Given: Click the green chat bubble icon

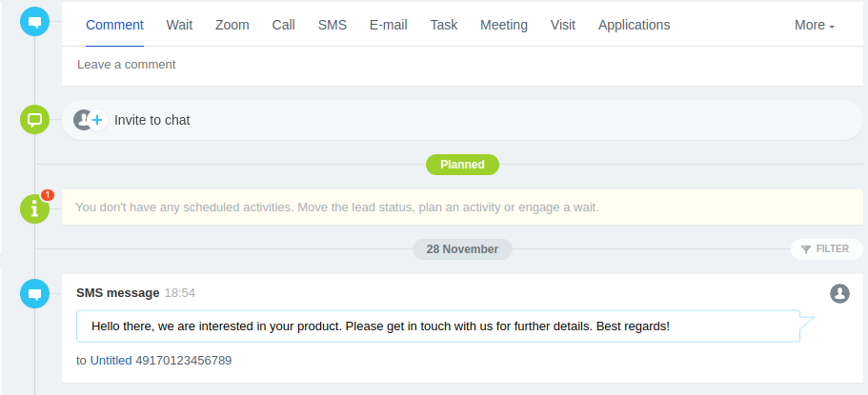Looking at the screenshot, I should (x=34, y=120).
